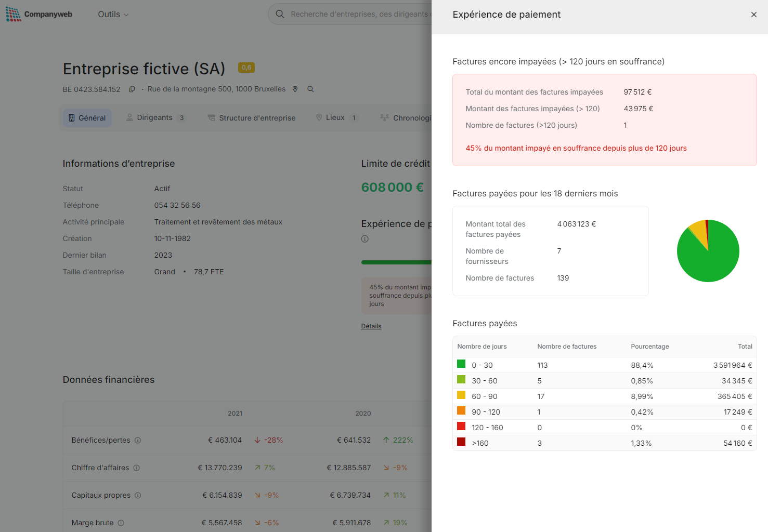
Task: Click the Companyweb logo
Action: point(39,14)
